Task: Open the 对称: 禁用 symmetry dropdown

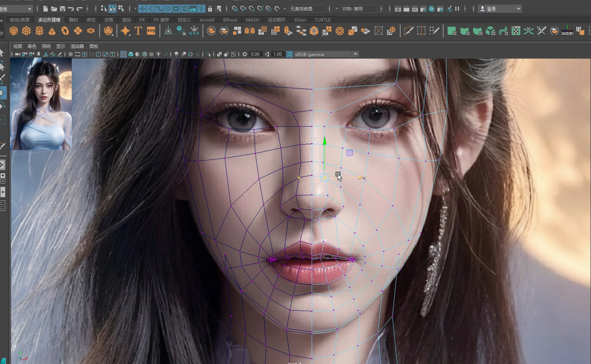Action: point(359,8)
